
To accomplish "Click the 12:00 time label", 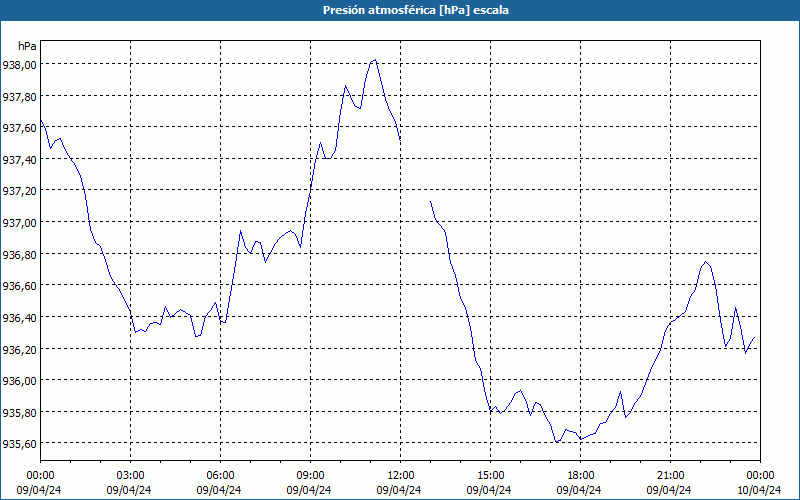I will coord(401,476).
